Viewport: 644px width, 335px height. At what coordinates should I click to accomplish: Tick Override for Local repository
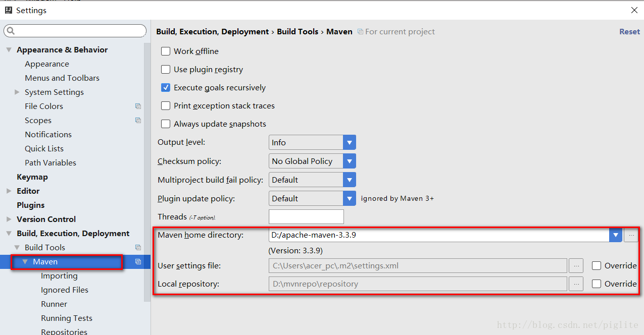pos(597,284)
